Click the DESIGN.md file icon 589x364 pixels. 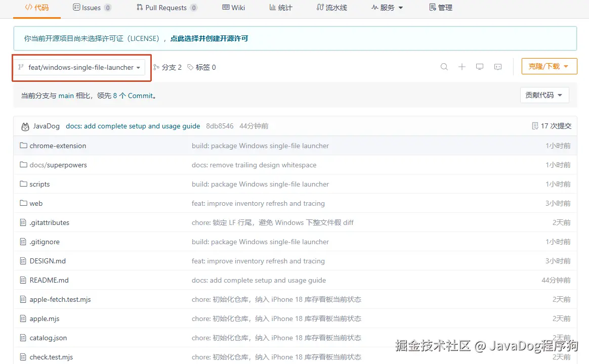[23, 261]
